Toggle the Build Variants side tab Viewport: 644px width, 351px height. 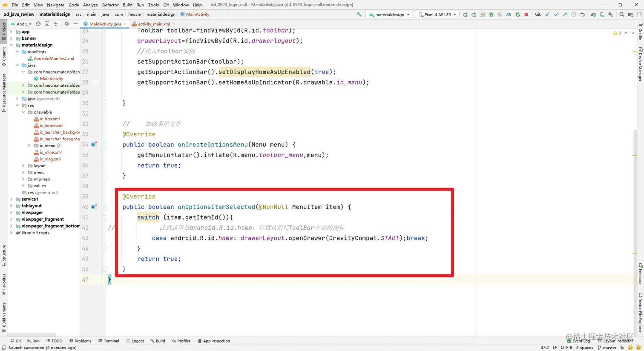(4, 317)
